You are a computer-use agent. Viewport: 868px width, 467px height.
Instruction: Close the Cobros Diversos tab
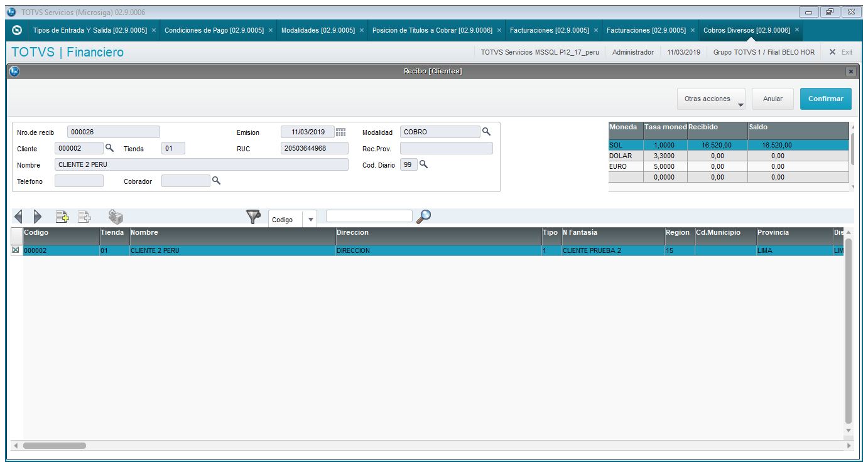pyautogui.click(x=797, y=30)
